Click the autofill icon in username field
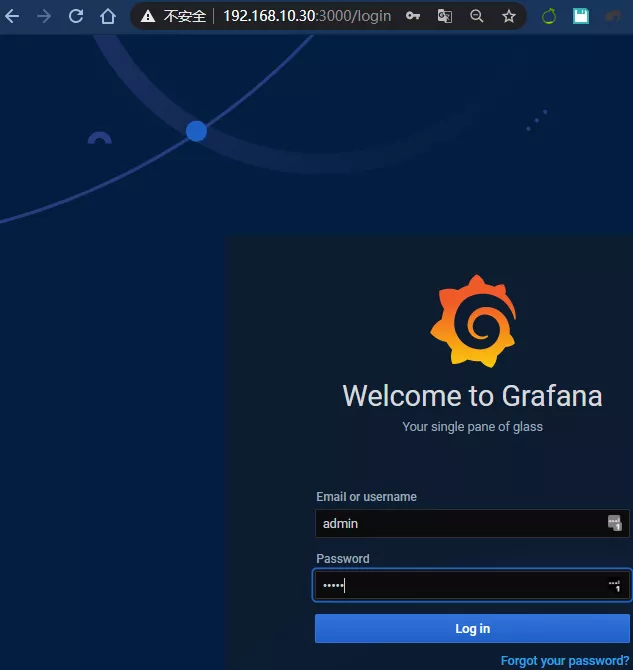 coord(614,523)
